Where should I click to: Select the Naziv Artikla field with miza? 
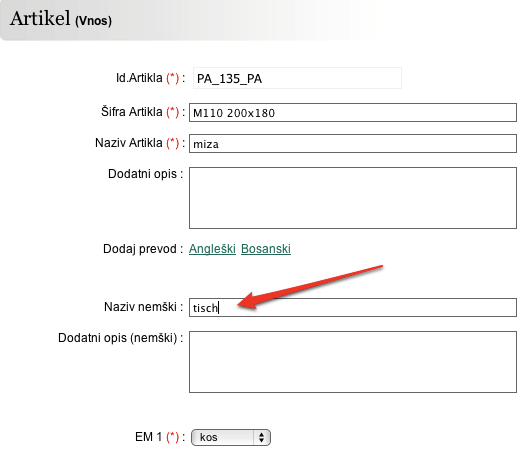pos(353,144)
